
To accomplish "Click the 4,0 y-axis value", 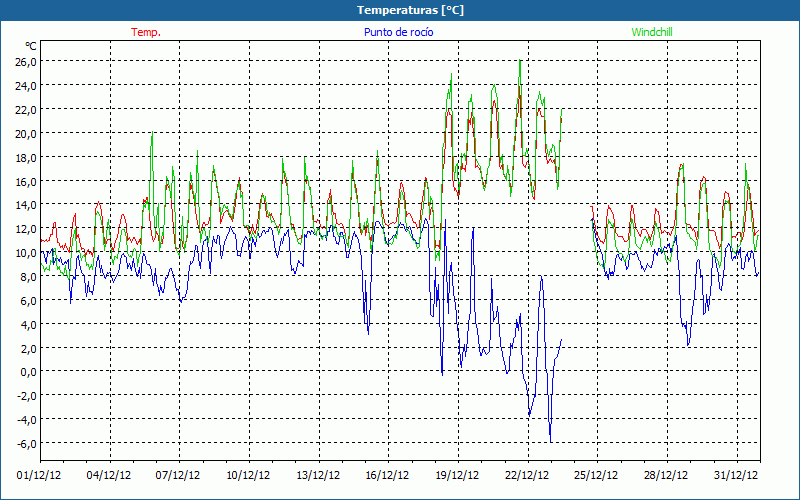I will click(28, 324).
